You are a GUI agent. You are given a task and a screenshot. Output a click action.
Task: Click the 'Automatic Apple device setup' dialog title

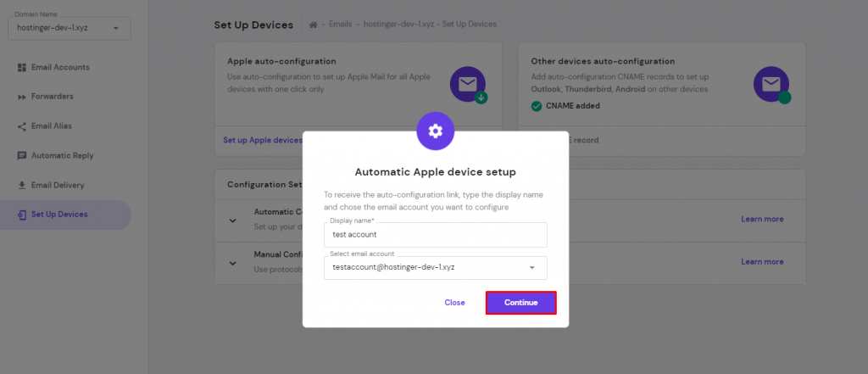pos(435,172)
